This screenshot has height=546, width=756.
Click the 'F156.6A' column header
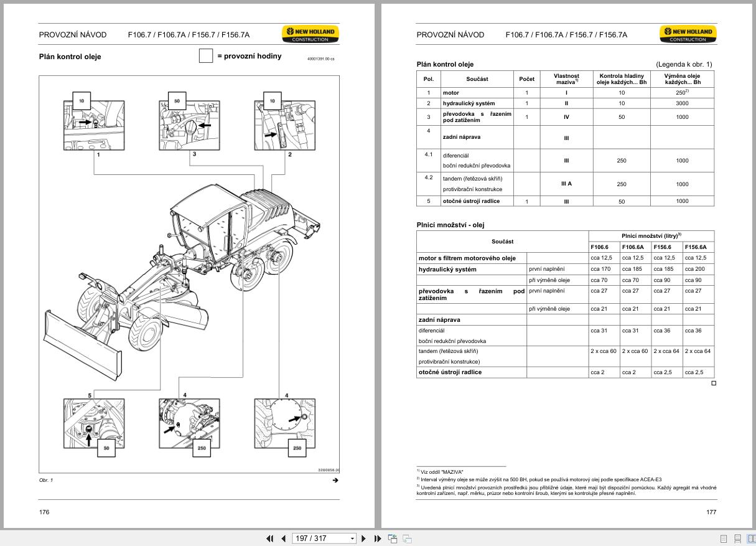[x=698, y=247]
